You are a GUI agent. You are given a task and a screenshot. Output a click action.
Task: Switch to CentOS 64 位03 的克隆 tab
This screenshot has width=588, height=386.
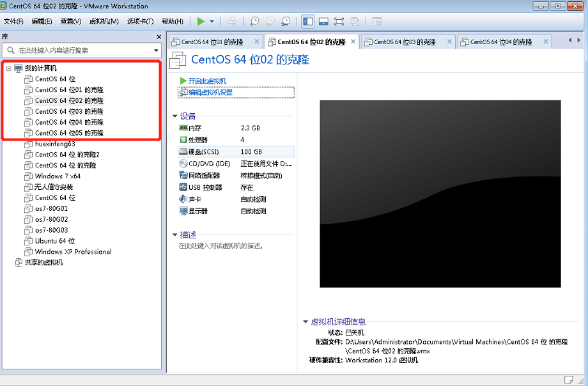[404, 42]
